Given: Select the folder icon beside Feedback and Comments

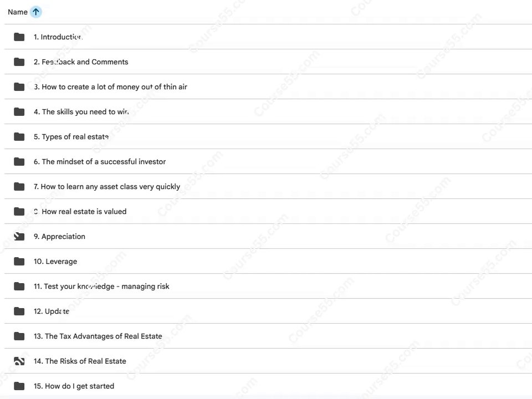Looking at the screenshot, I should [x=19, y=62].
